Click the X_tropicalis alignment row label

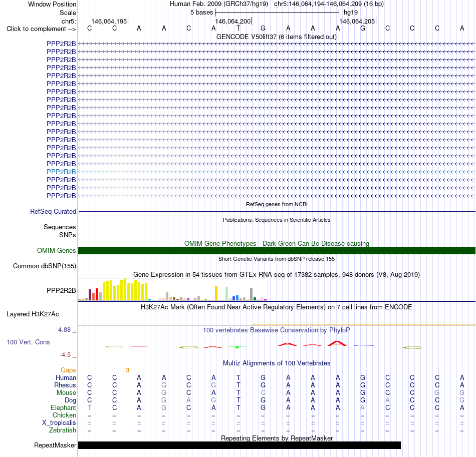tap(59, 423)
